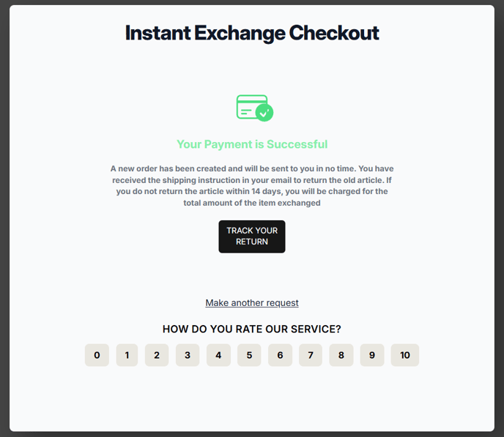Choose rating 2 for the service

157,355
